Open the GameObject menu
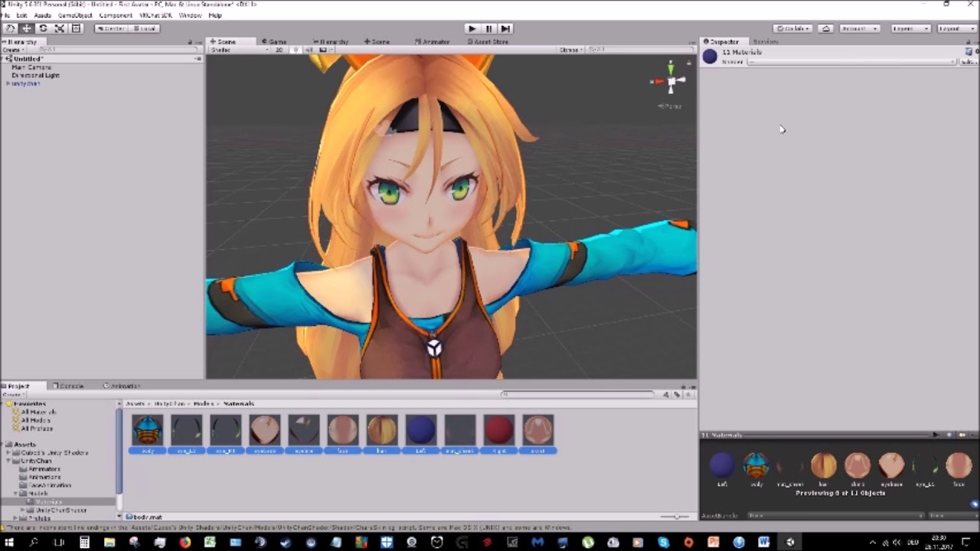 point(75,15)
